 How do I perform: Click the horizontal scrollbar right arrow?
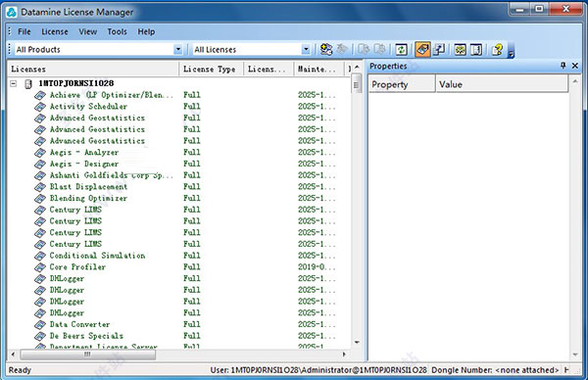344,355
